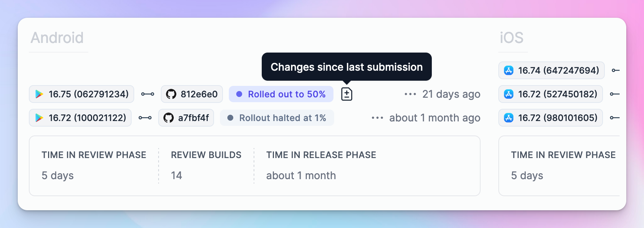The image size is (644, 228).
Task: Click the Rolled out to 50% status badge
Action: [x=281, y=94]
